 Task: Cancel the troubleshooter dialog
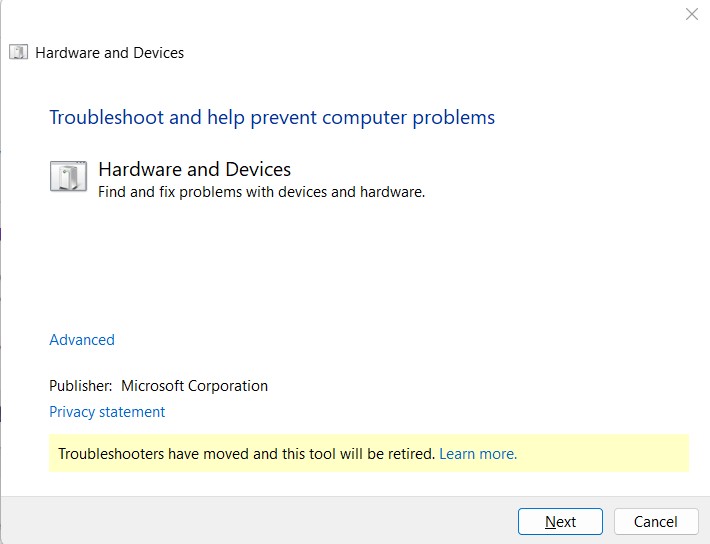tap(655, 521)
